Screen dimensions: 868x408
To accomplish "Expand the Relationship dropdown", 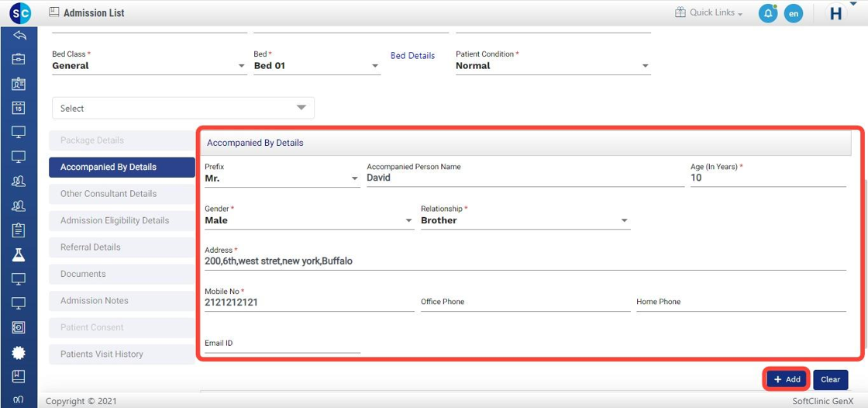I will click(525, 220).
